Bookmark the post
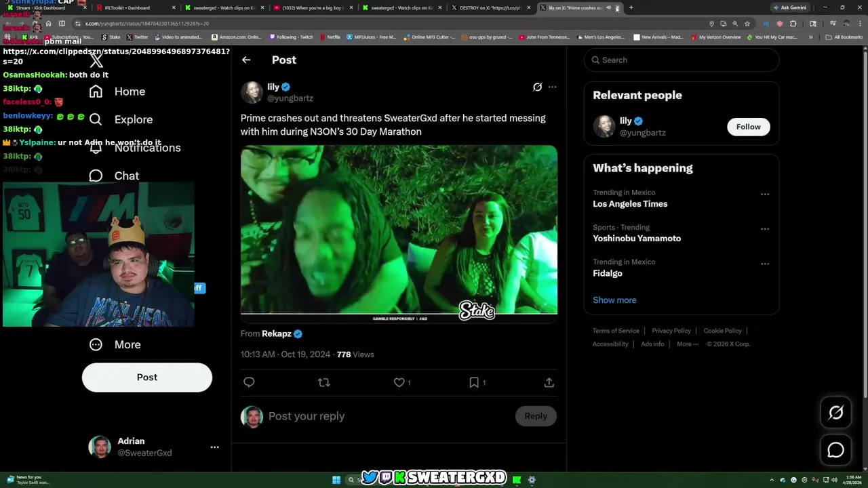 point(474,382)
